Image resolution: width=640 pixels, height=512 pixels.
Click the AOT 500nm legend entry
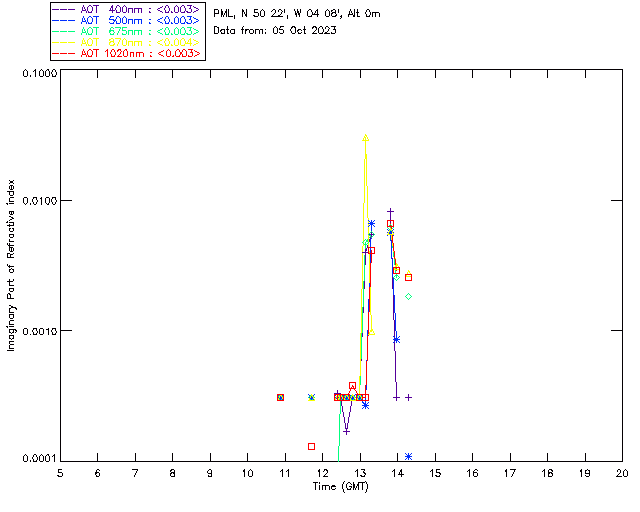click(127, 20)
